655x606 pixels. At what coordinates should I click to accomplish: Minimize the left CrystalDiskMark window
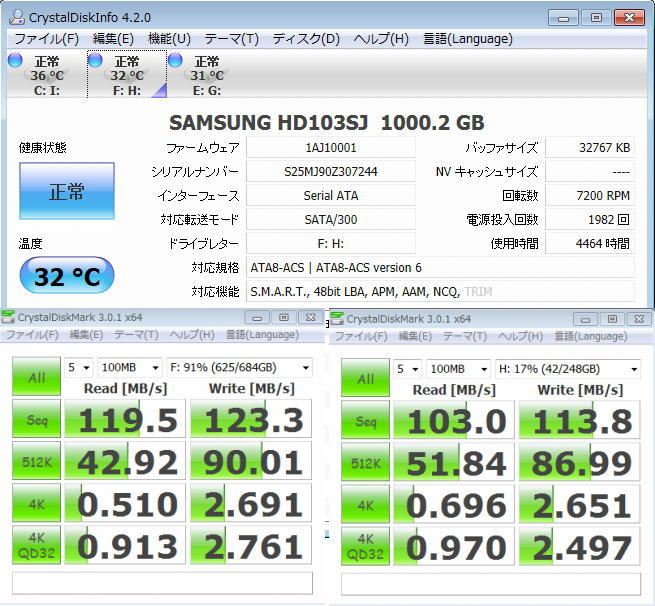(257, 318)
